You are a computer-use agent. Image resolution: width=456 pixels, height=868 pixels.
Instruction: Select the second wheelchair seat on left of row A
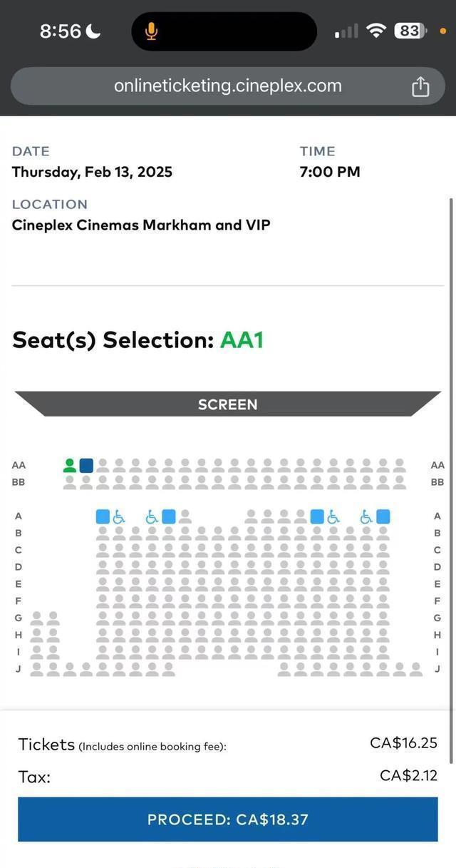pyautogui.click(x=152, y=516)
